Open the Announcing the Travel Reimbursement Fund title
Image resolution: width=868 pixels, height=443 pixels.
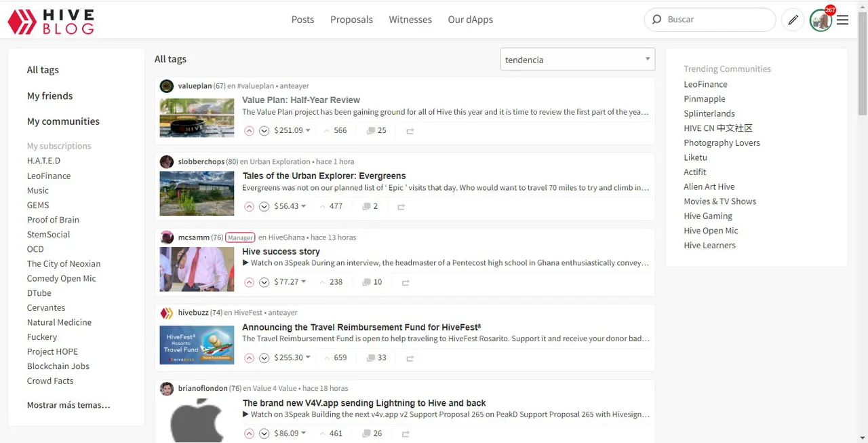point(361,327)
